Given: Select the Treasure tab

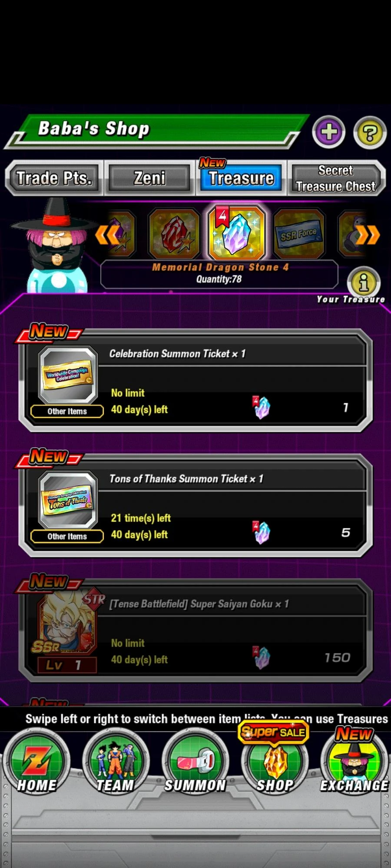Looking at the screenshot, I should 241,178.
